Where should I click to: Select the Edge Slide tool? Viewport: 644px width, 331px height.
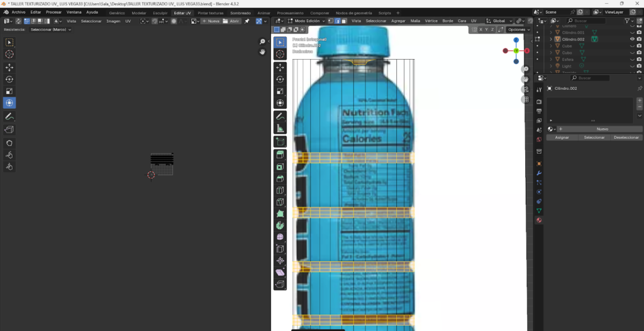280,249
